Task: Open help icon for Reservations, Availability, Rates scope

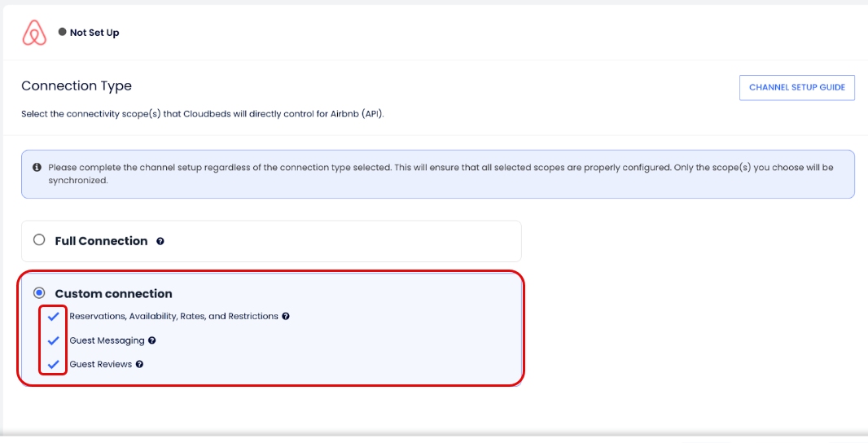Action: [286, 316]
